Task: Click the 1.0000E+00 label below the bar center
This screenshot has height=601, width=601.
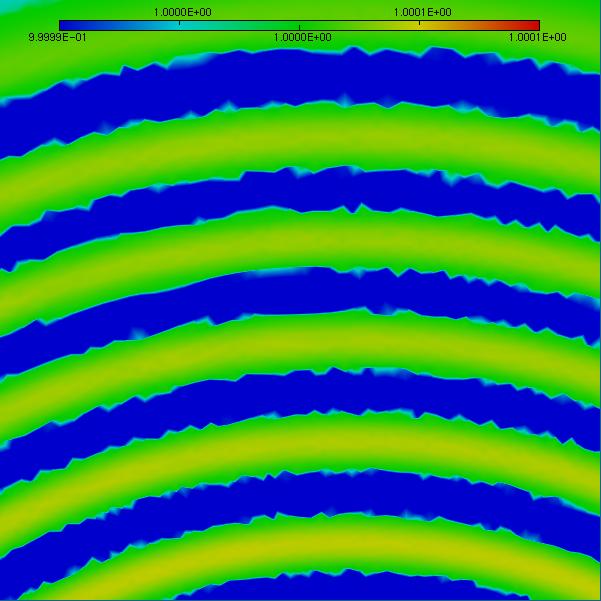Action: click(x=301, y=37)
